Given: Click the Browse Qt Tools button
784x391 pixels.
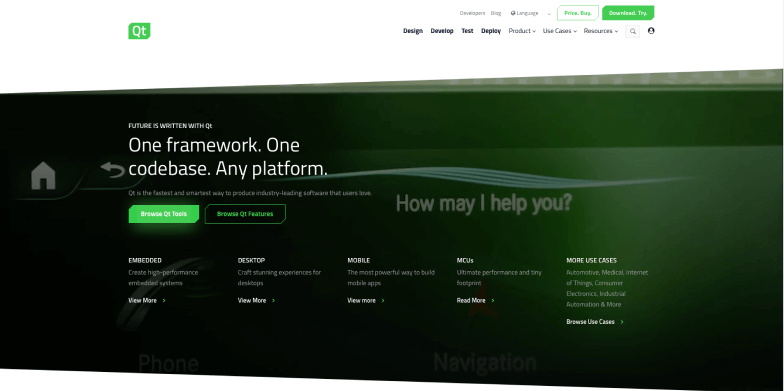Looking at the screenshot, I should 164,214.
